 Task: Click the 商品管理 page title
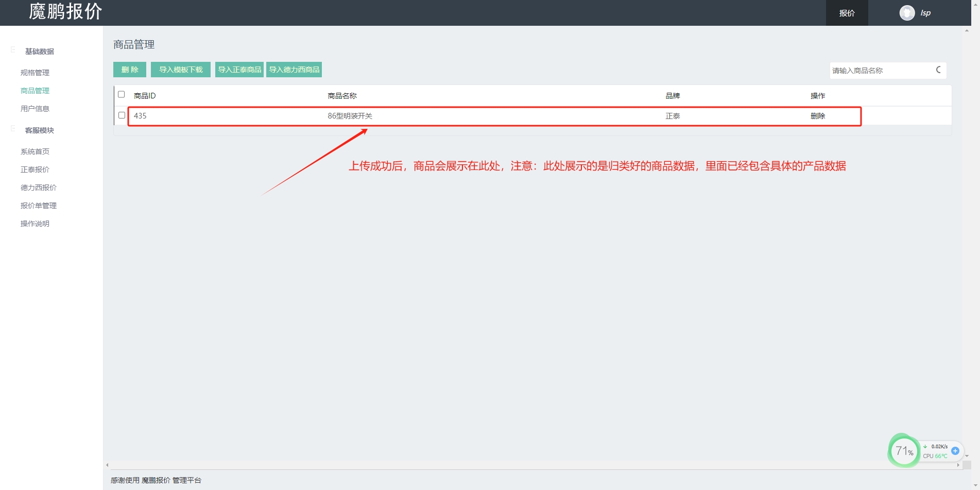click(x=134, y=44)
